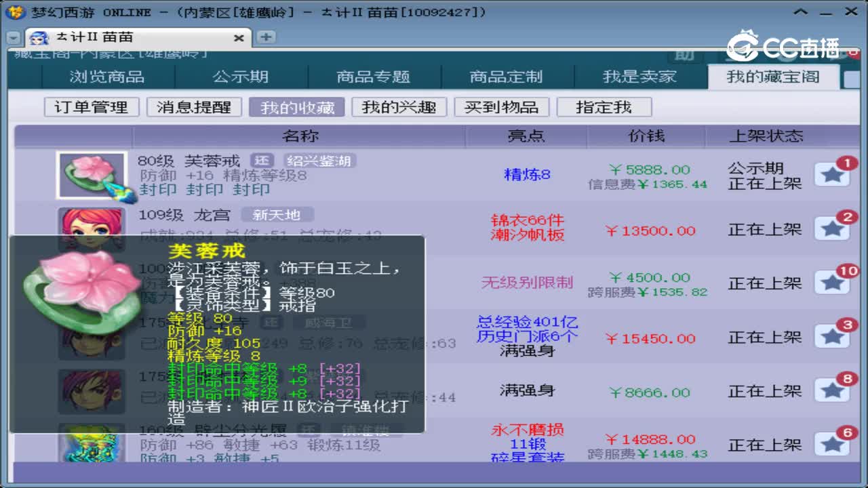868x488 pixels.
Task: Sort by 名称 column header
Action: point(300,136)
